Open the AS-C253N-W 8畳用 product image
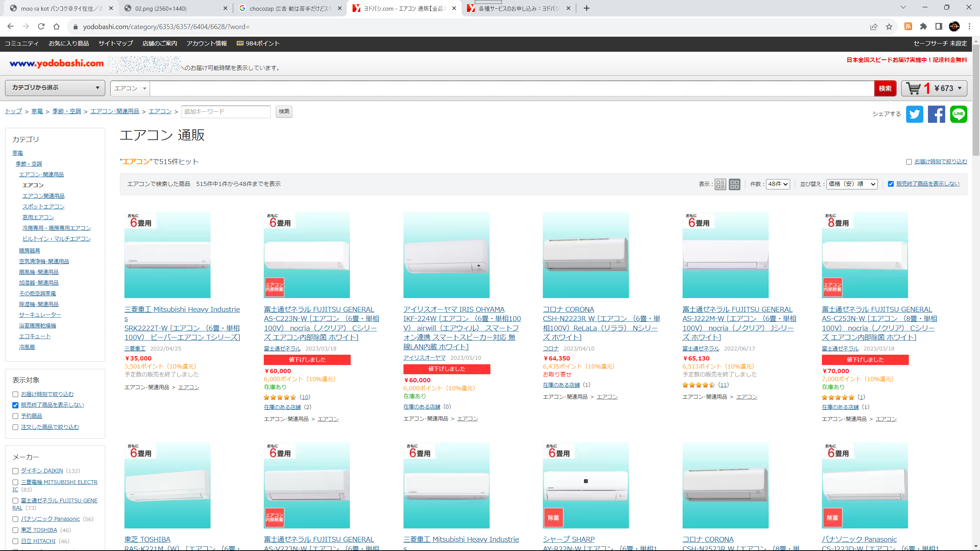980x551 pixels. [x=865, y=255]
